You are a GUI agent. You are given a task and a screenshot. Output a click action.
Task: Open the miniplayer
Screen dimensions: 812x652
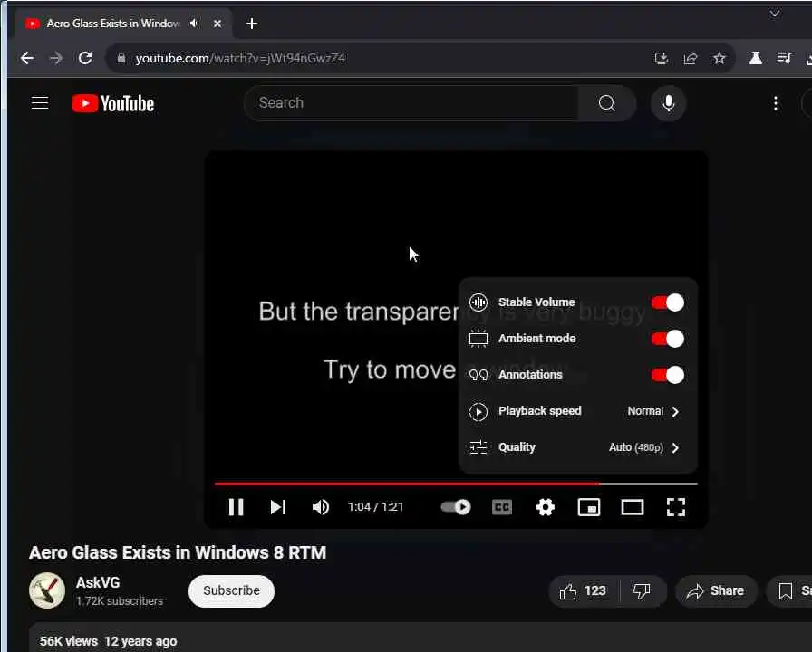point(589,507)
